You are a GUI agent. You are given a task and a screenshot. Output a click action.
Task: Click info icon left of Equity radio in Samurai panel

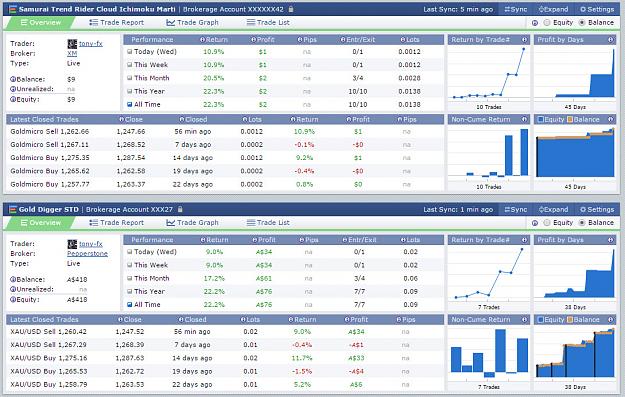535,23
